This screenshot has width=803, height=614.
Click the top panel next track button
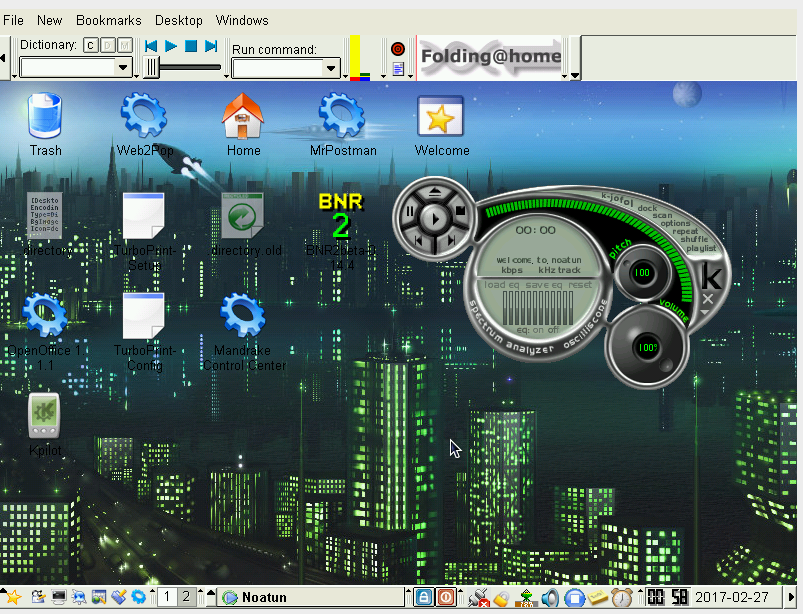(211, 46)
